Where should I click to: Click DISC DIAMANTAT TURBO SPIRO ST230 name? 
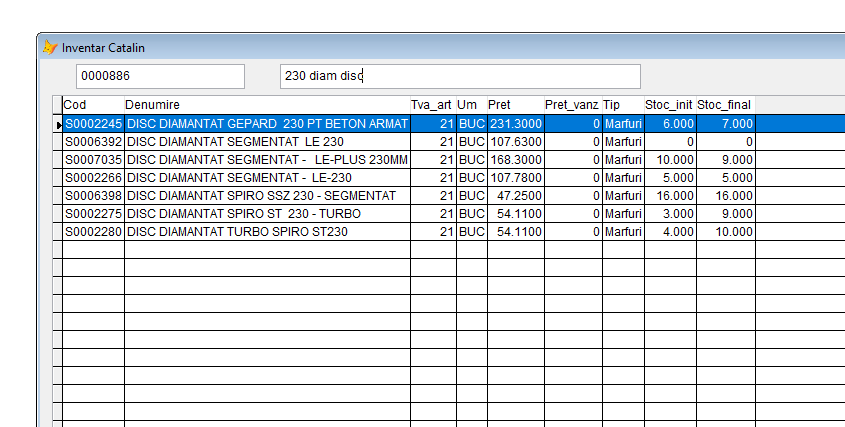pyautogui.click(x=267, y=232)
